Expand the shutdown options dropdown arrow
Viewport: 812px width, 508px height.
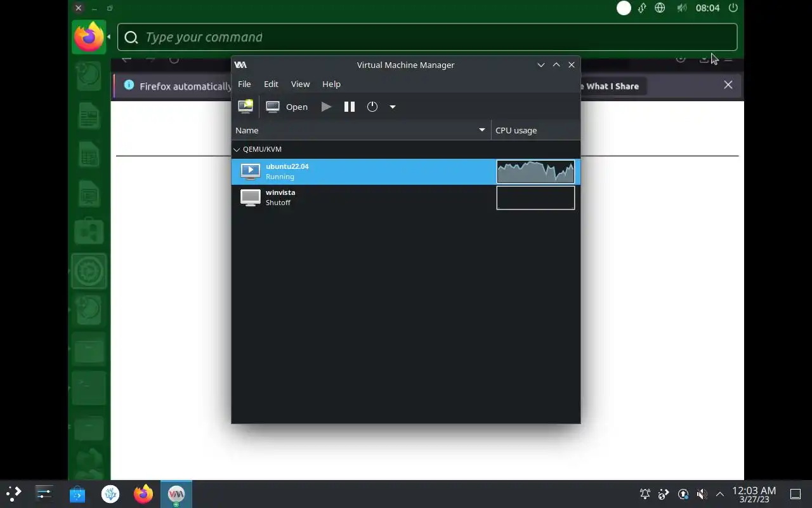[x=393, y=107]
